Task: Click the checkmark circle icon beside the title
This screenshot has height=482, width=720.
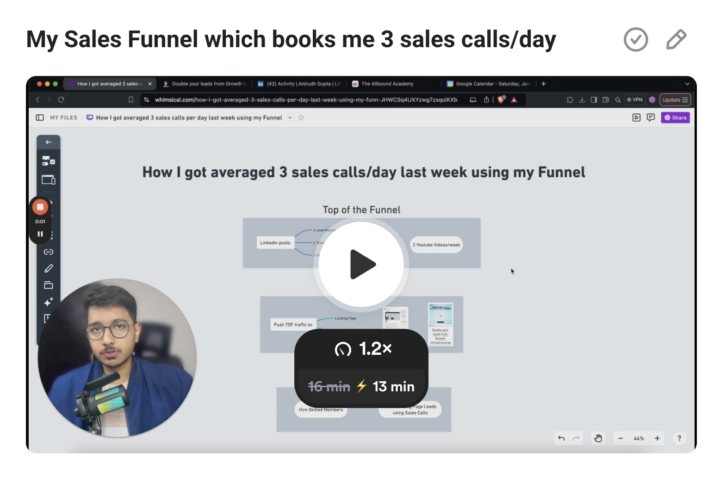Action: pos(636,39)
